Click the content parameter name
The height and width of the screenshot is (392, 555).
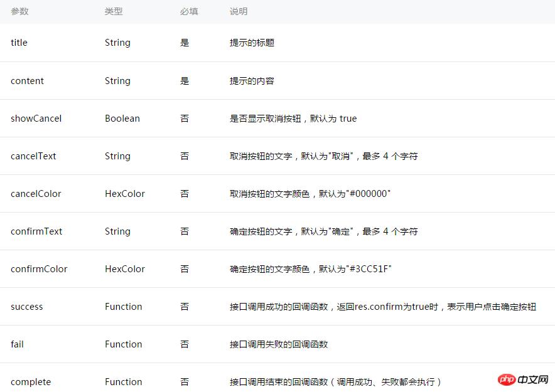pos(27,80)
